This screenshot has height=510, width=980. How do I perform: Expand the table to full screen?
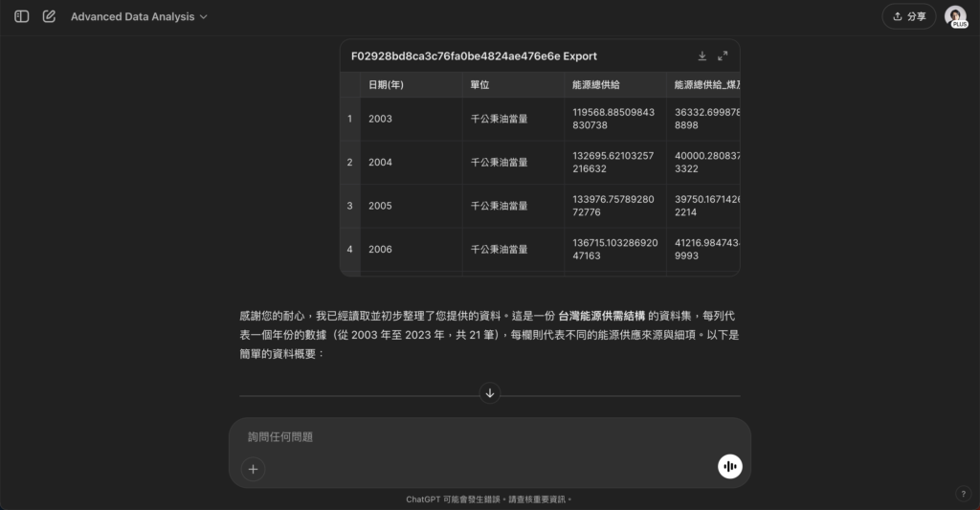(x=723, y=56)
